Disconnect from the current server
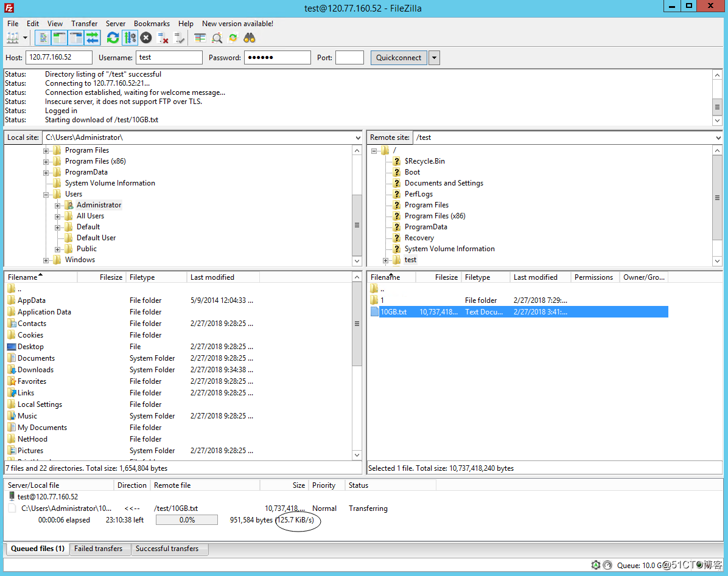This screenshot has width=728, height=576. click(163, 38)
